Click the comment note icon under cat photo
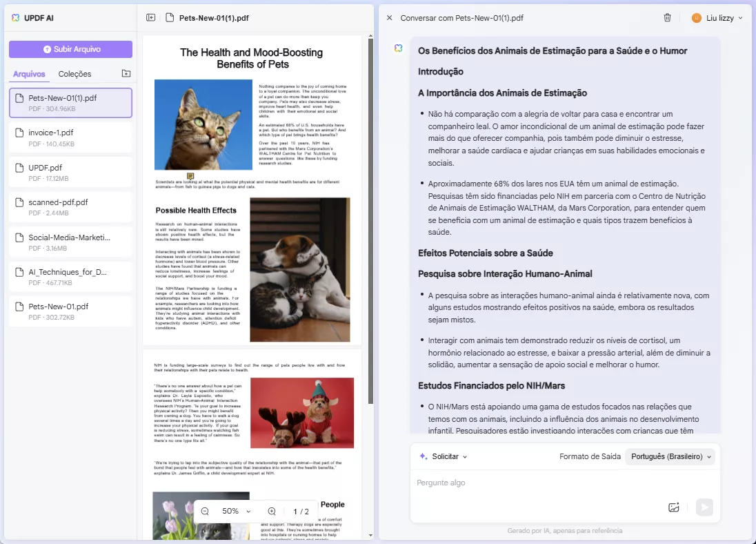 pyautogui.click(x=190, y=176)
